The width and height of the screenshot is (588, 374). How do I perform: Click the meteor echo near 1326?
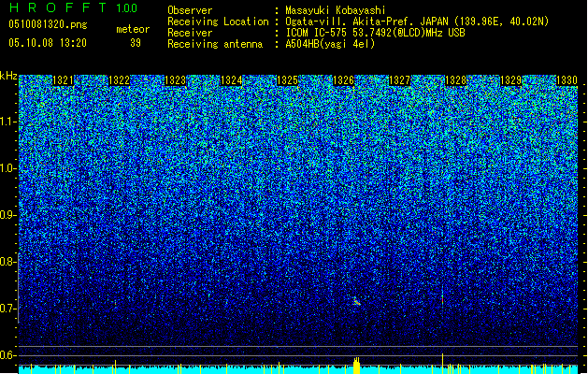[x=356, y=301]
